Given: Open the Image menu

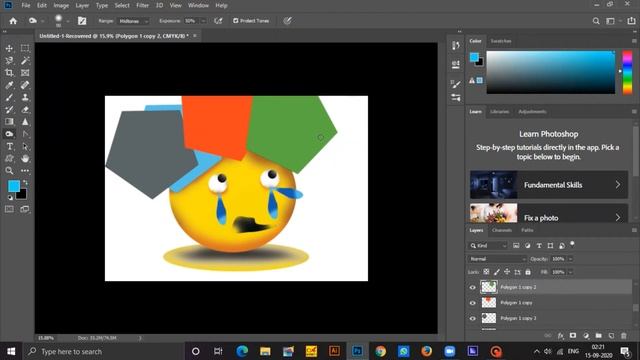Looking at the screenshot, I should click(x=61, y=5).
